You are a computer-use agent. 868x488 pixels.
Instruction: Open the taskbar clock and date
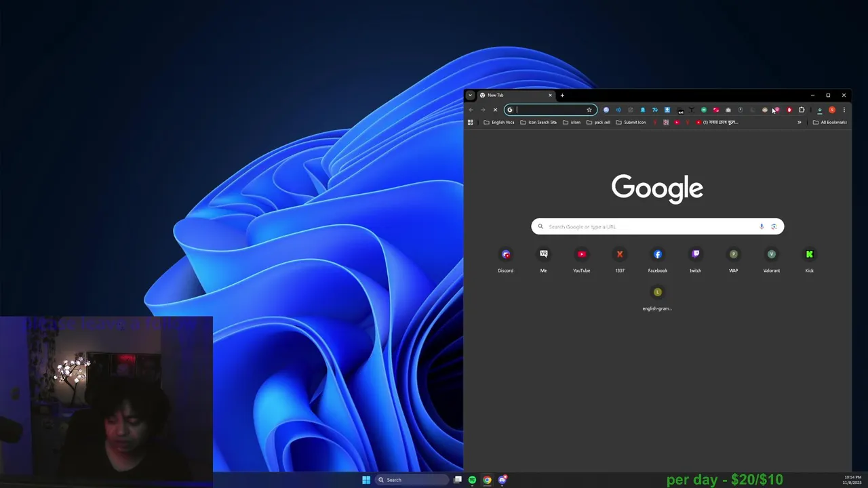(852, 480)
